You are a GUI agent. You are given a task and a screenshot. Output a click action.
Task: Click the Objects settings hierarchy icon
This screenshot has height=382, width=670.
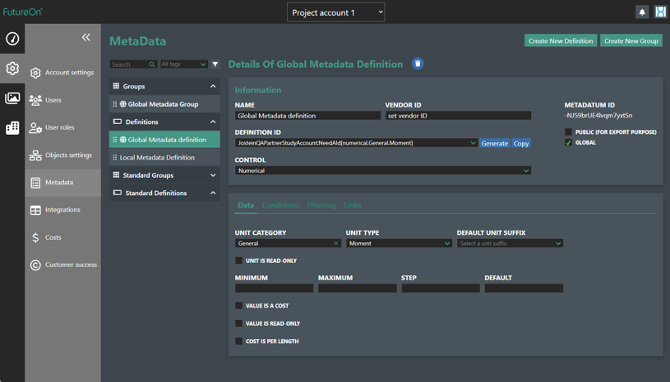click(x=35, y=155)
